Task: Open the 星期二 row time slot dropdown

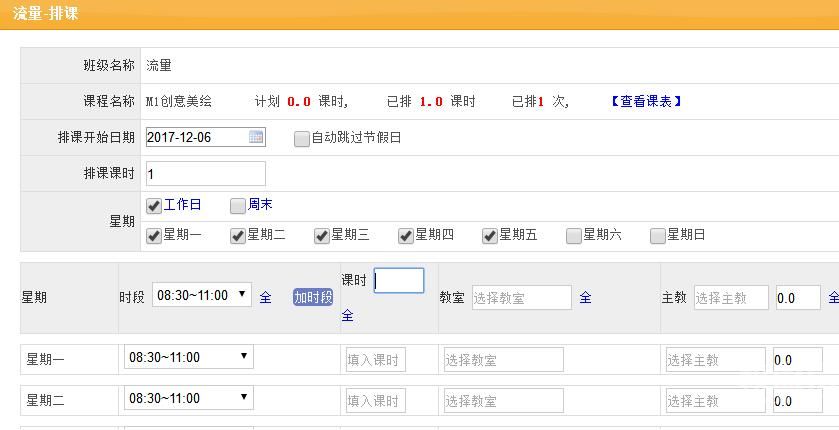Action: pyautogui.click(x=189, y=398)
